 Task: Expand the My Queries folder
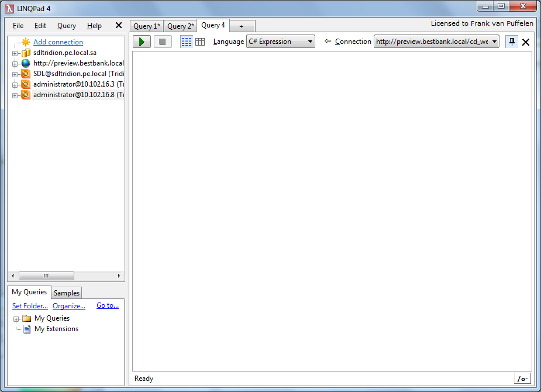point(16,319)
